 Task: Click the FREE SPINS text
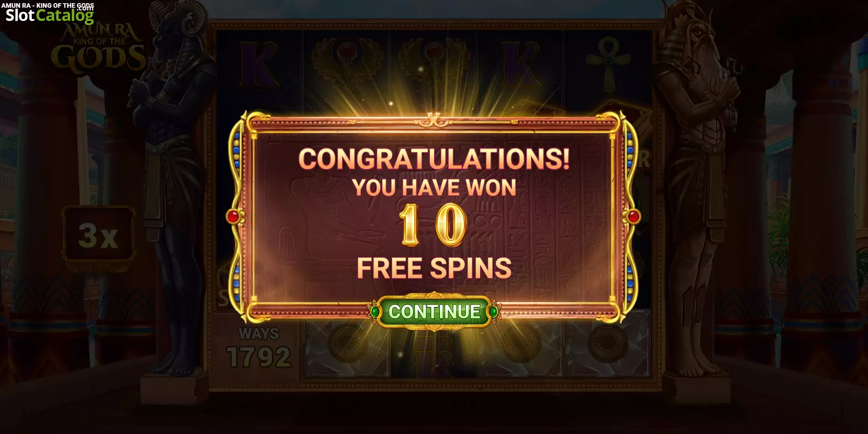[x=434, y=268]
